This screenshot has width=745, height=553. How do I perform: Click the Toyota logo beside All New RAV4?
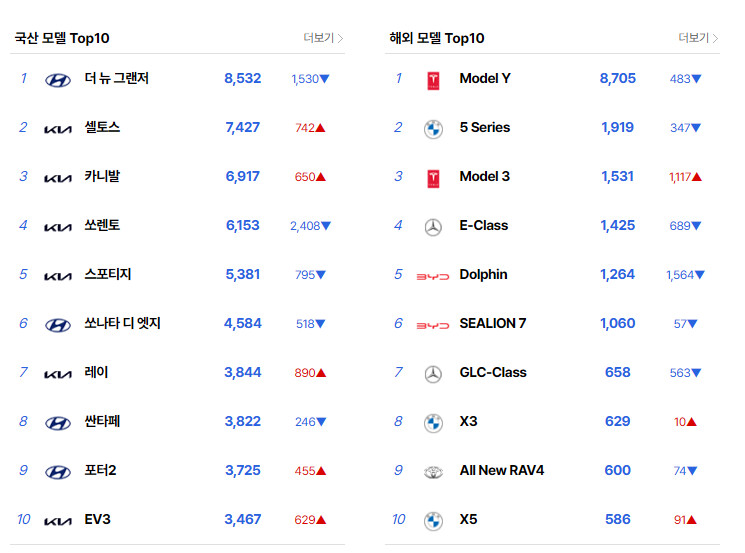[x=433, y=472]
